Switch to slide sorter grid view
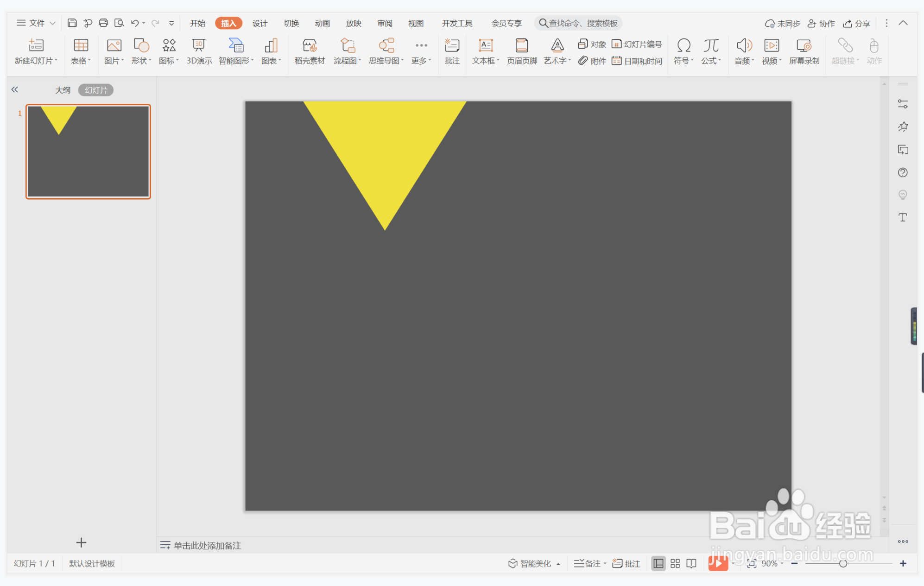 point(675,563)
